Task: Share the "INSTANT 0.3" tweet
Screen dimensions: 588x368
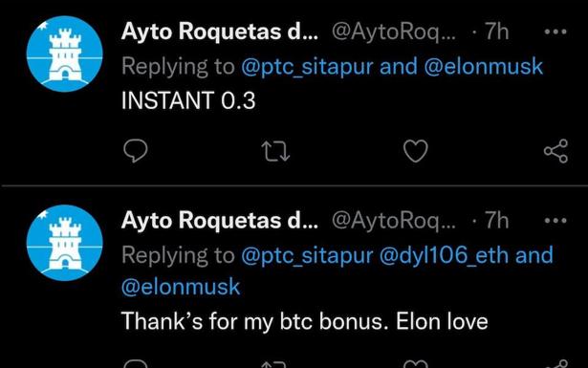Action: pos(556,151)
